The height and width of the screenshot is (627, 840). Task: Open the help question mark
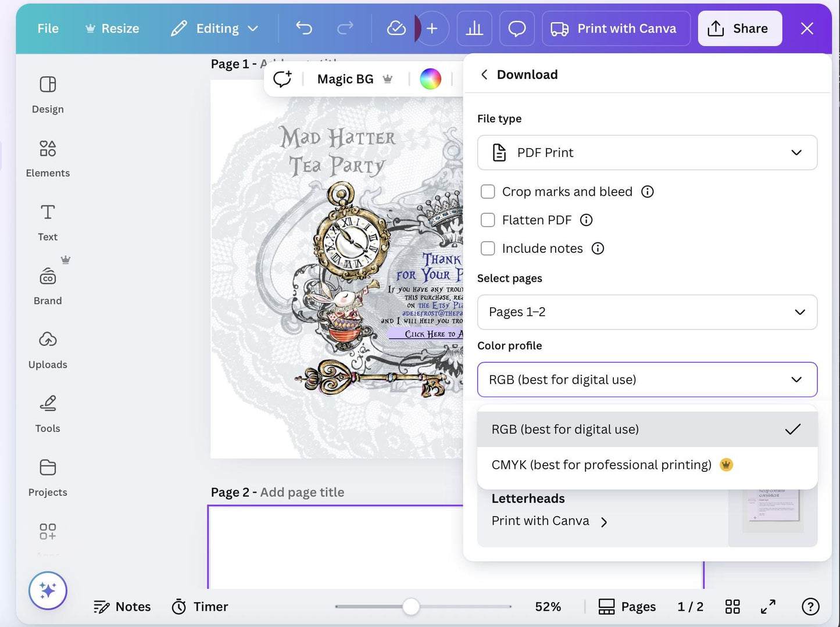click(810, 607)
